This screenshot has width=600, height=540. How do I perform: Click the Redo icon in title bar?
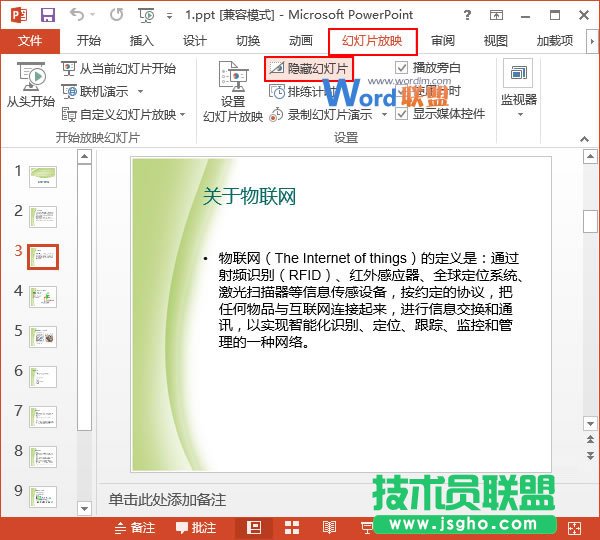116,15
